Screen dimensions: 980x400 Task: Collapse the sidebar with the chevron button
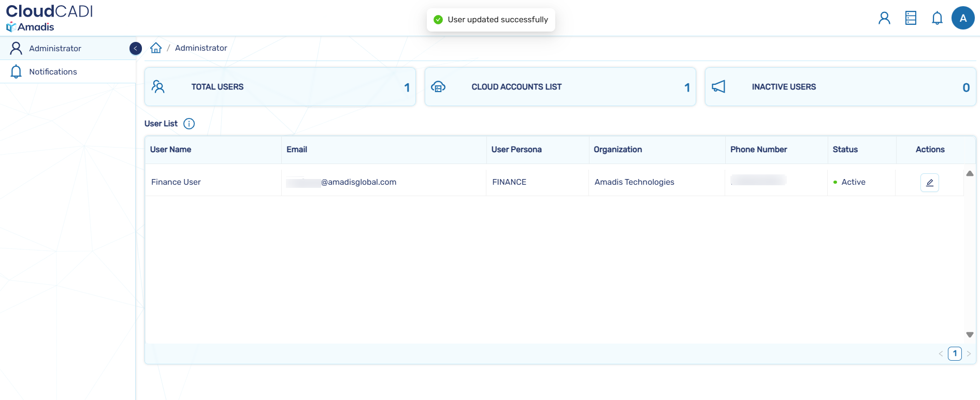click(135, 48)
